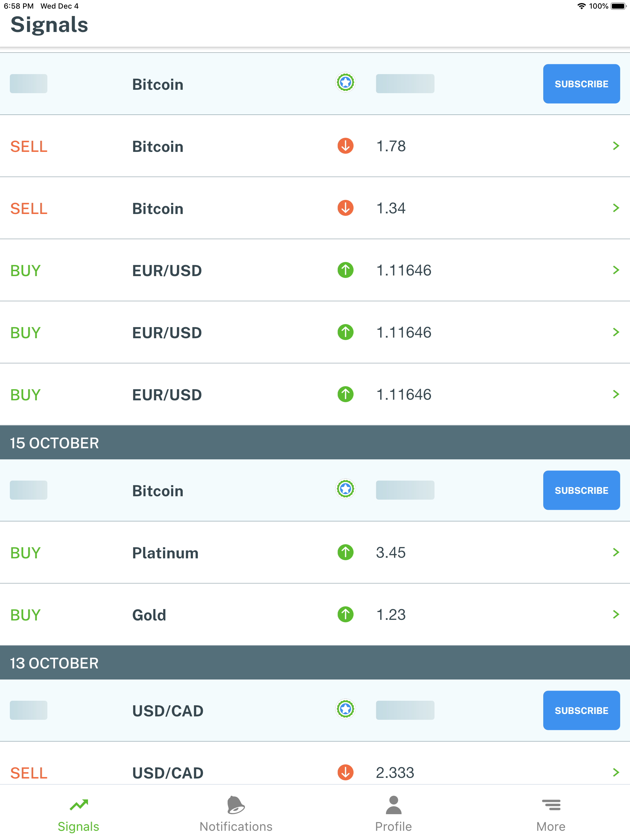Screen dimensions: 630x840
Task: Subscribe to the top Bitcoin signal
Action: pyautogui.click(x=581, y=84)
